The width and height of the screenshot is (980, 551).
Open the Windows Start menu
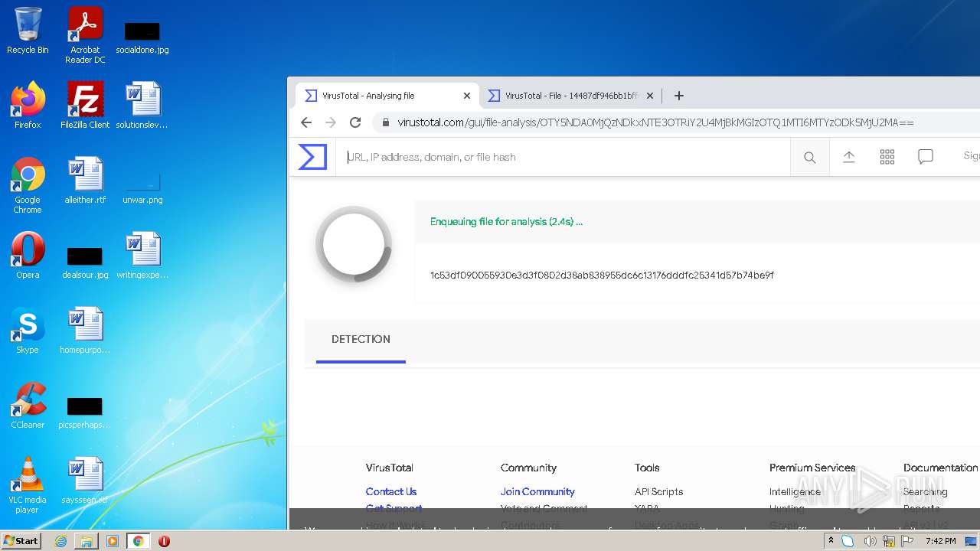(x=21, y=540)
